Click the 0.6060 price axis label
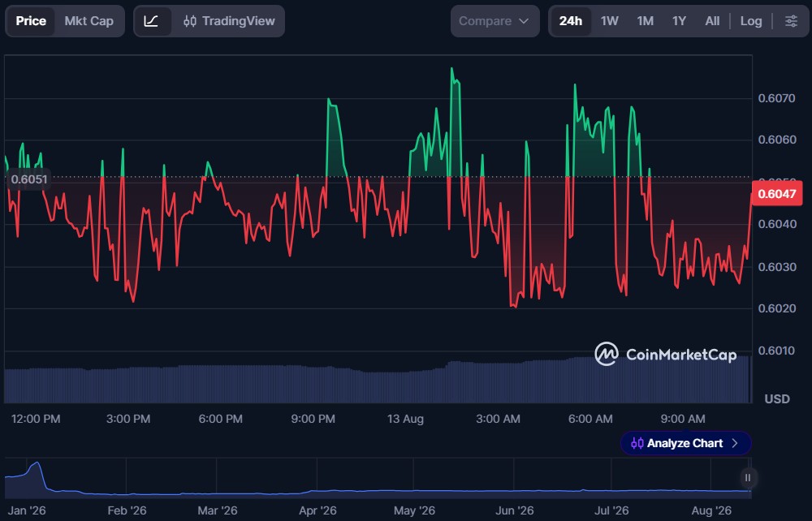812x521 pixels. click(776, 140)
